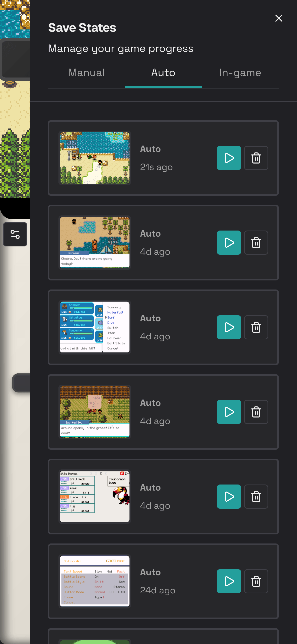Delete the auto save from 21s ago

point(256,158)
